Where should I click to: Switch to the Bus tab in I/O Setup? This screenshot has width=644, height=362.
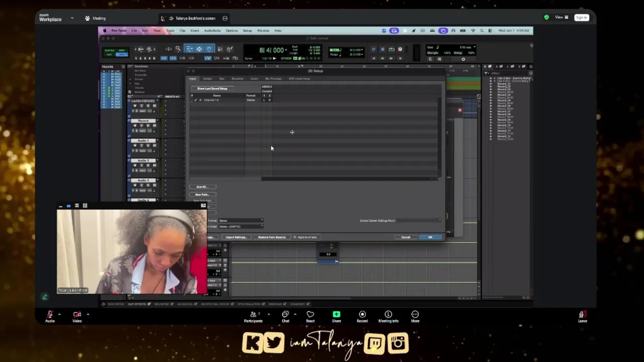221,79
